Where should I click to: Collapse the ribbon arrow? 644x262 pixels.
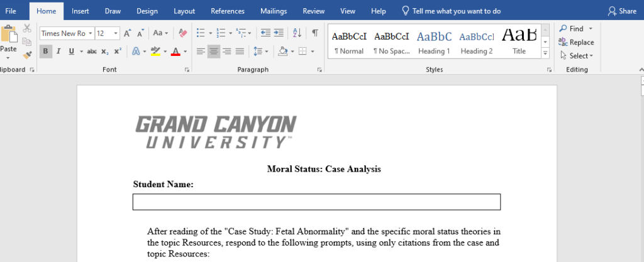coord(641,70)
